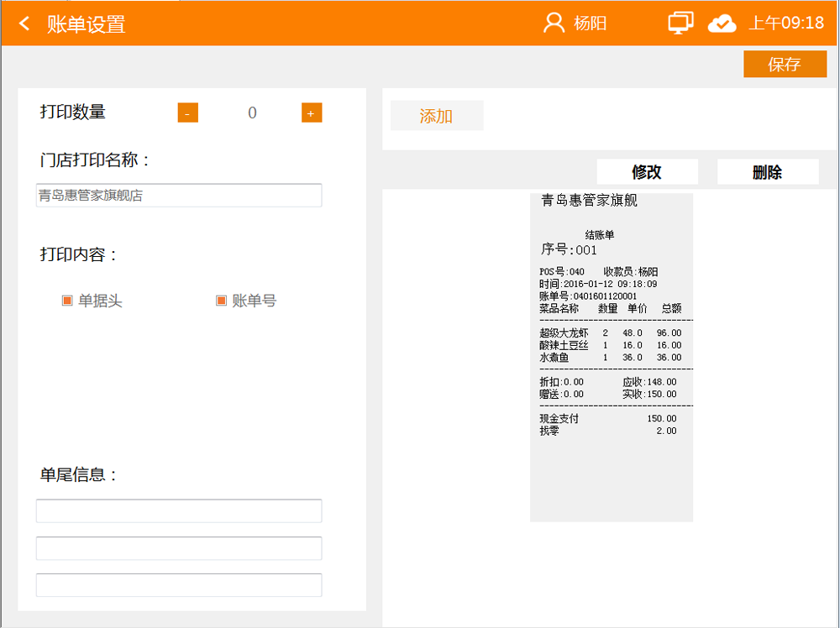
Task: Toggle the 账单号 checkbox
Action: click(221, 301)
